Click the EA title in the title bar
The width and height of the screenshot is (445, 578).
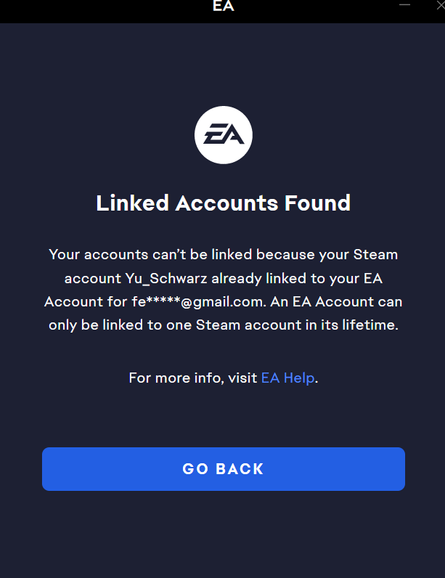[223, 6]
